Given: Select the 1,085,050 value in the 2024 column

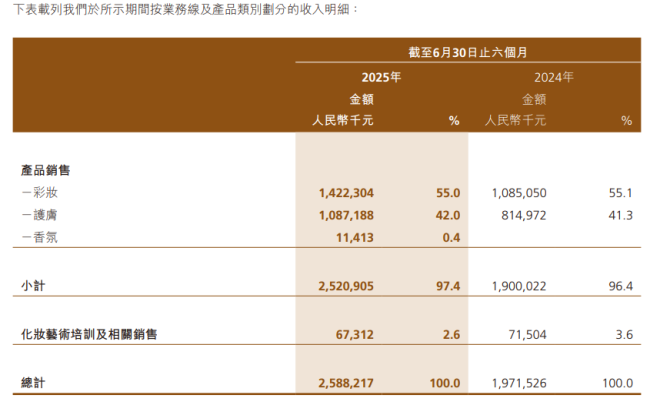Looking at the screenshot, I should point(519,192).
